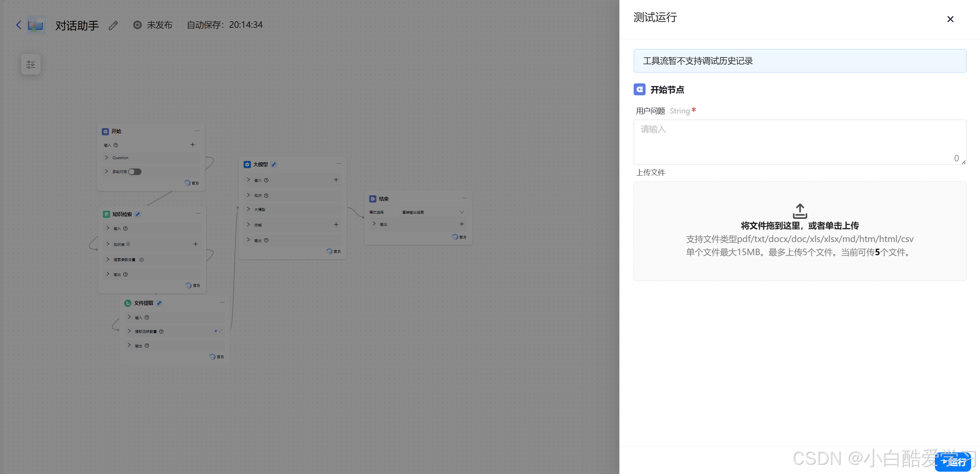Open the three-dot menu on 结束 node
Screen dimensions: 980x474
(x=465, y=198)
